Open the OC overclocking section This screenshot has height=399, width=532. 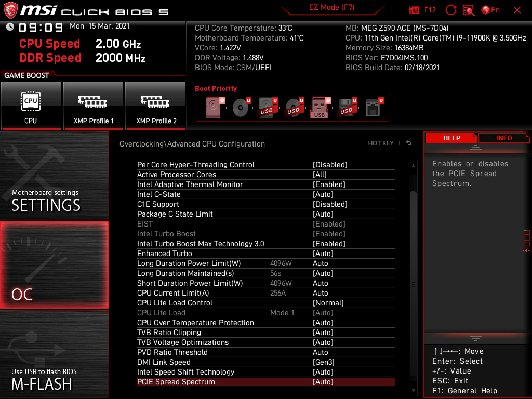tap(54, 265)
